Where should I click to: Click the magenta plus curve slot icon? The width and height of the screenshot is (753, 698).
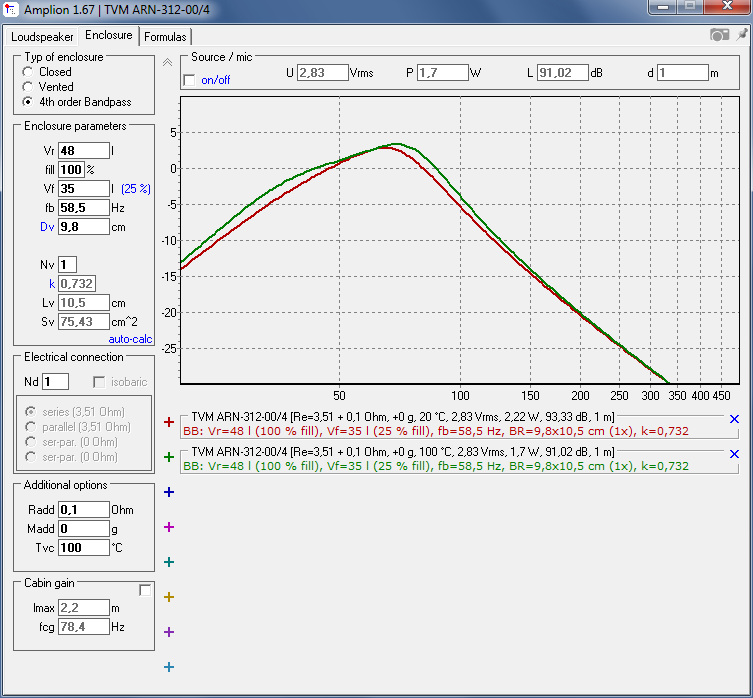coord(169,527)
